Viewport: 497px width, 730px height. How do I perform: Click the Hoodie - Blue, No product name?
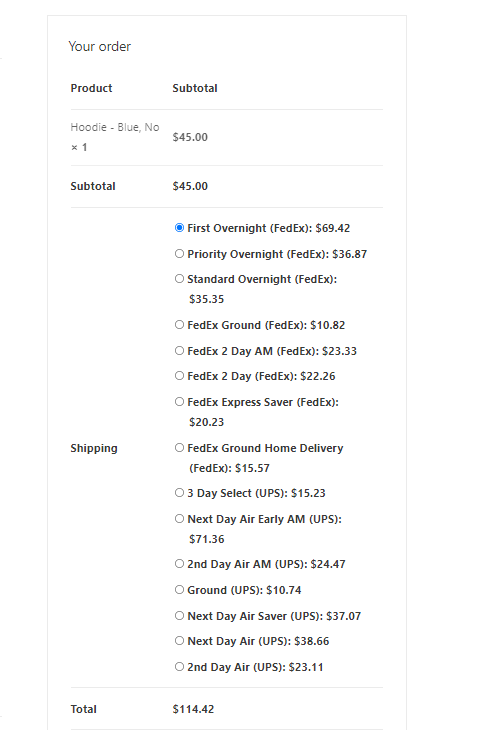[x=115, y=127]
